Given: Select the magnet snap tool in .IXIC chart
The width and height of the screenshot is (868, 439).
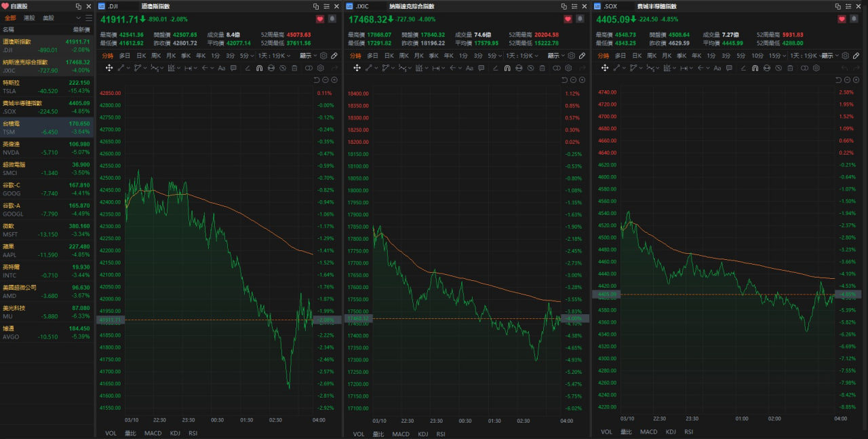Looking at the screenshot, I should [507, 68].
